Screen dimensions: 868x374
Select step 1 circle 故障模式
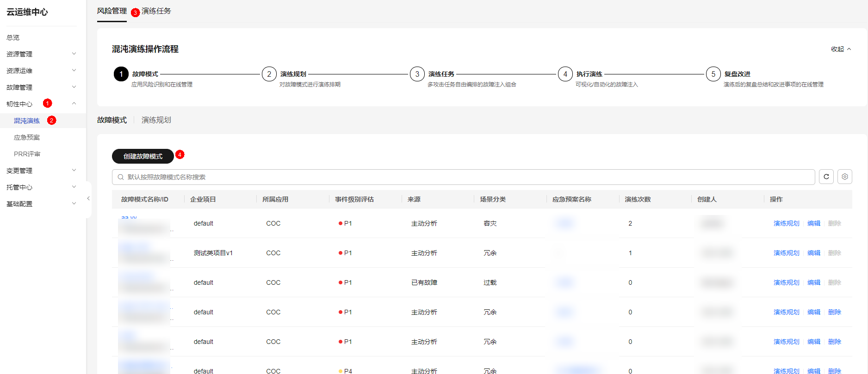(121, 74)
